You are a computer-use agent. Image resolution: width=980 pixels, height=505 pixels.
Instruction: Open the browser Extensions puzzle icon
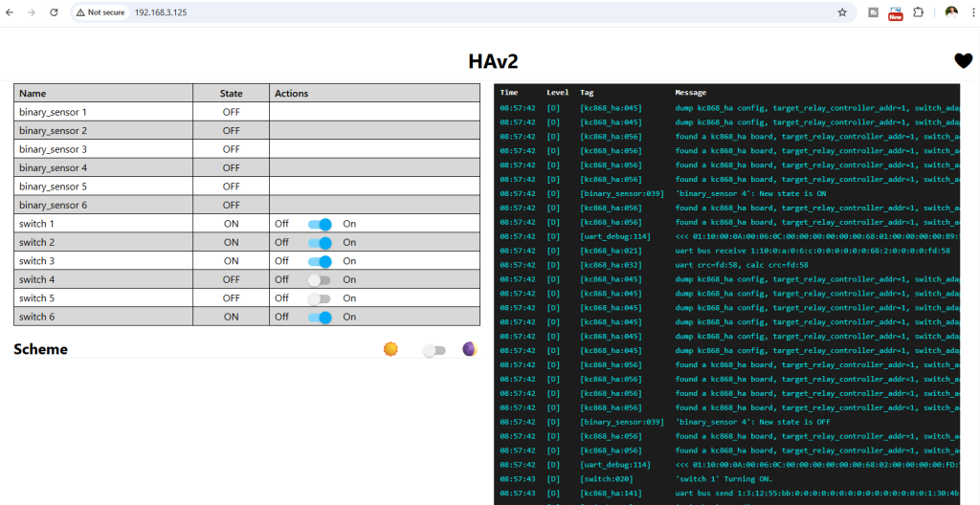(x=918, y=12)
